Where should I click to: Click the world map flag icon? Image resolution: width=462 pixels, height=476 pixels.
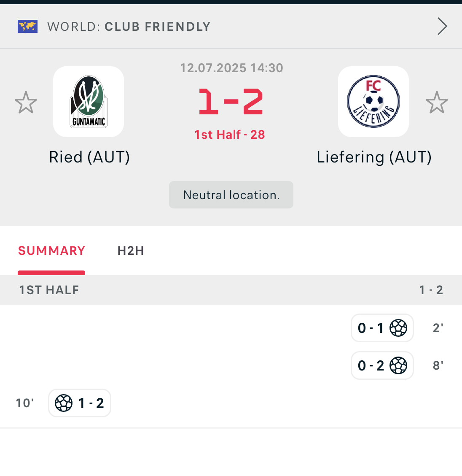pyautogui.click(x=27, y=27)
